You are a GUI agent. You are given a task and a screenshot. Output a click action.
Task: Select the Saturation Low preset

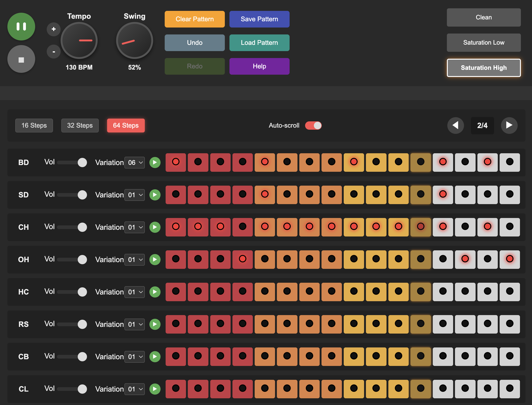pos(483,43)
